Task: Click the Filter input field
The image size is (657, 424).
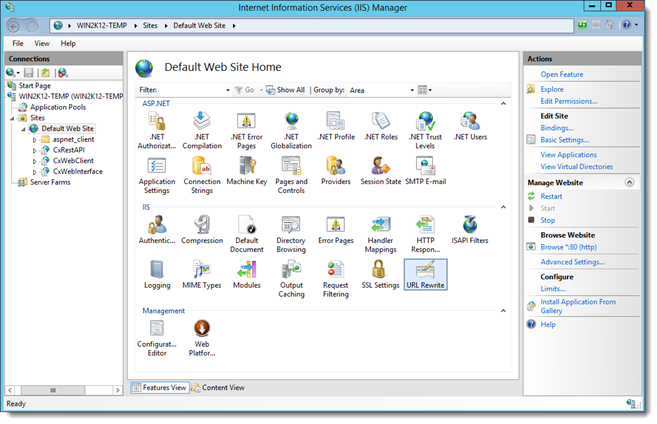Action: pyautogui.click(x=195, y=90)
